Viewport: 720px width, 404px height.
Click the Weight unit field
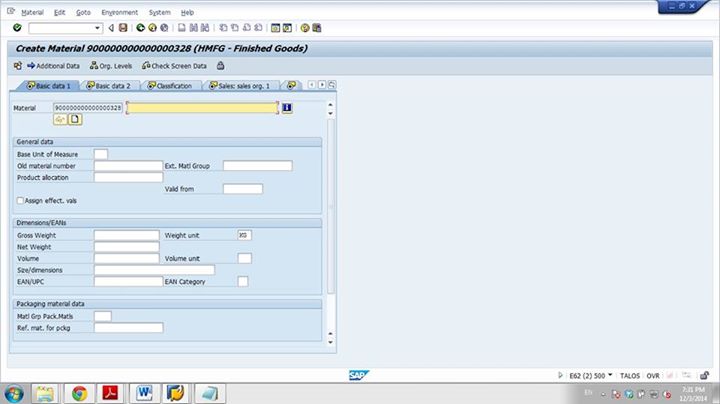(x=244, y=235)
